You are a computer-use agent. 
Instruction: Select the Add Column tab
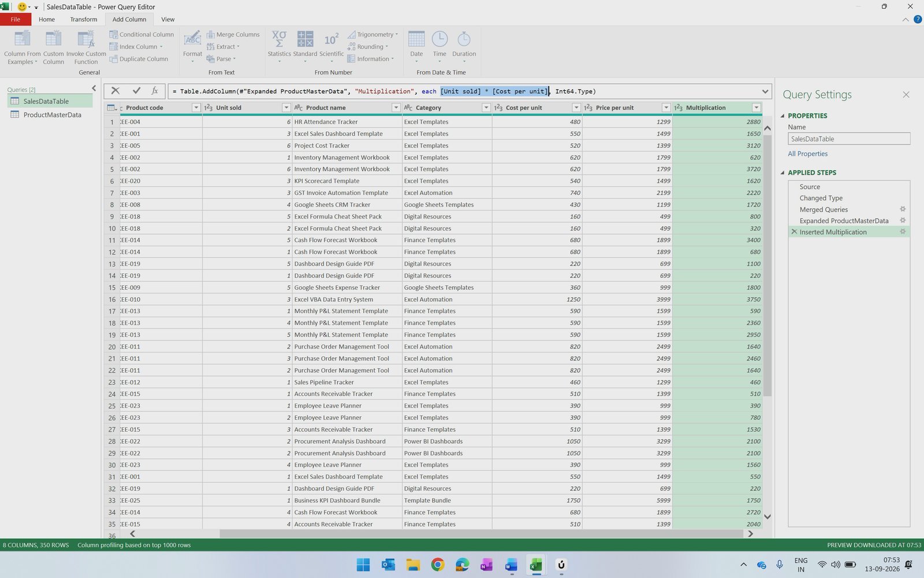coord(129,20)
